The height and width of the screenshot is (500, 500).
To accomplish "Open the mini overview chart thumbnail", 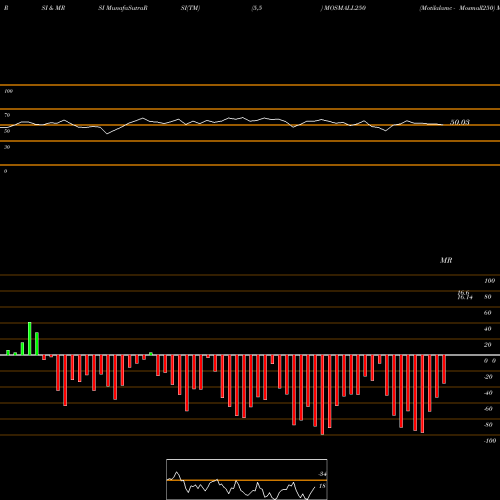I will point(247,479).
